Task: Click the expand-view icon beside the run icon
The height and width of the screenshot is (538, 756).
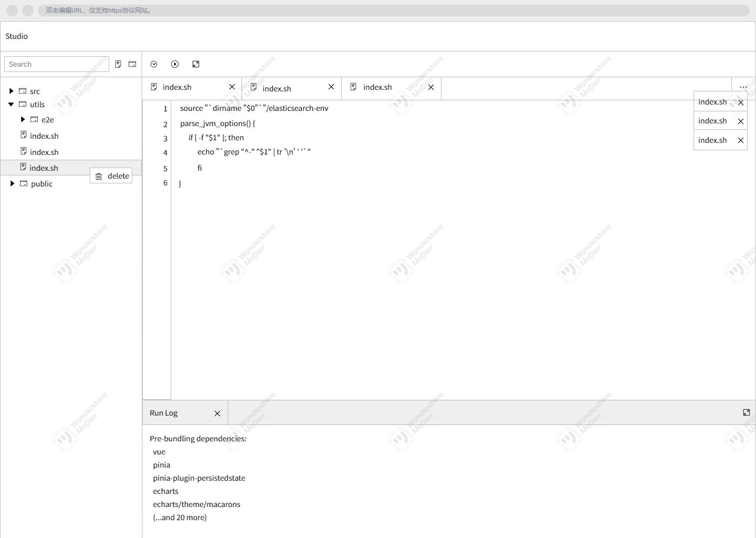Action: click(x=196, y=64)
